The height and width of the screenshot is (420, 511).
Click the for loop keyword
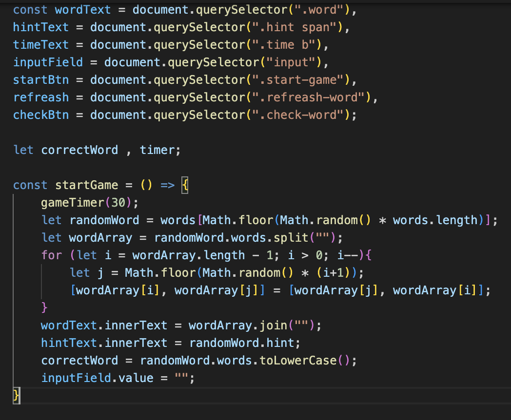(52, 255)
